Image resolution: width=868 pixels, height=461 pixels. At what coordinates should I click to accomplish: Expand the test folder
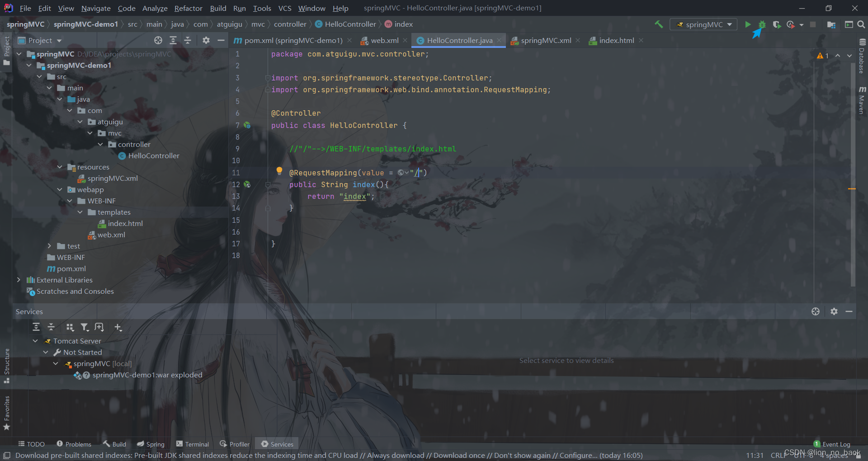pyautogui.click(x=50, y=246)
